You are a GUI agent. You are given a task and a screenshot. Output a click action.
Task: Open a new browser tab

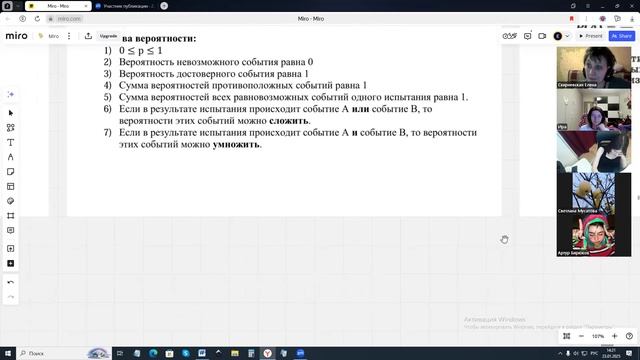[x=164, y=6]
